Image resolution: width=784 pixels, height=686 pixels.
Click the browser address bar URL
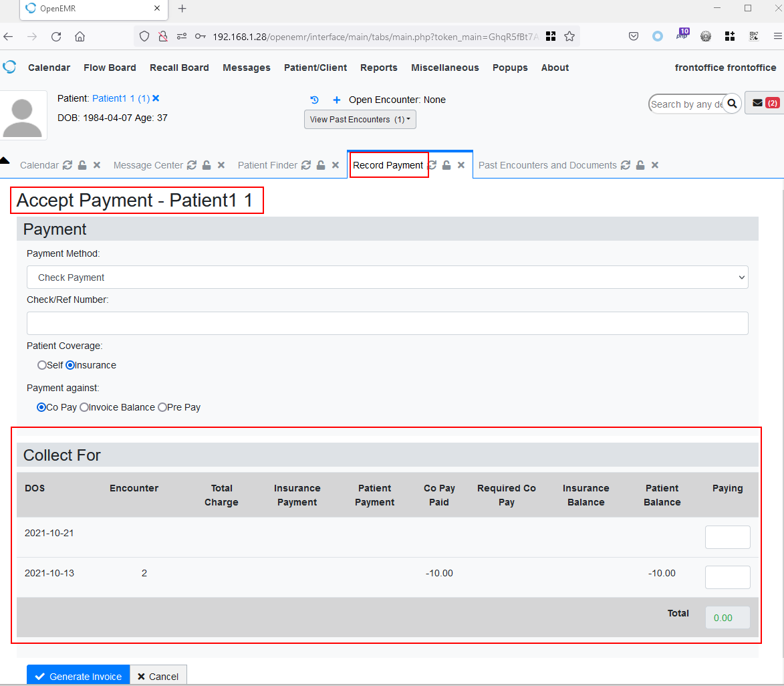(376, 37)
